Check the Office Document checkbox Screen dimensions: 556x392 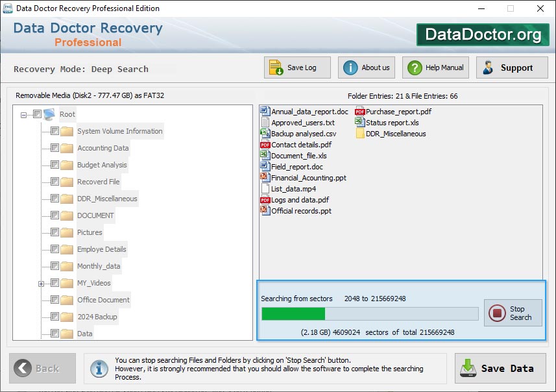coord(54,299)
